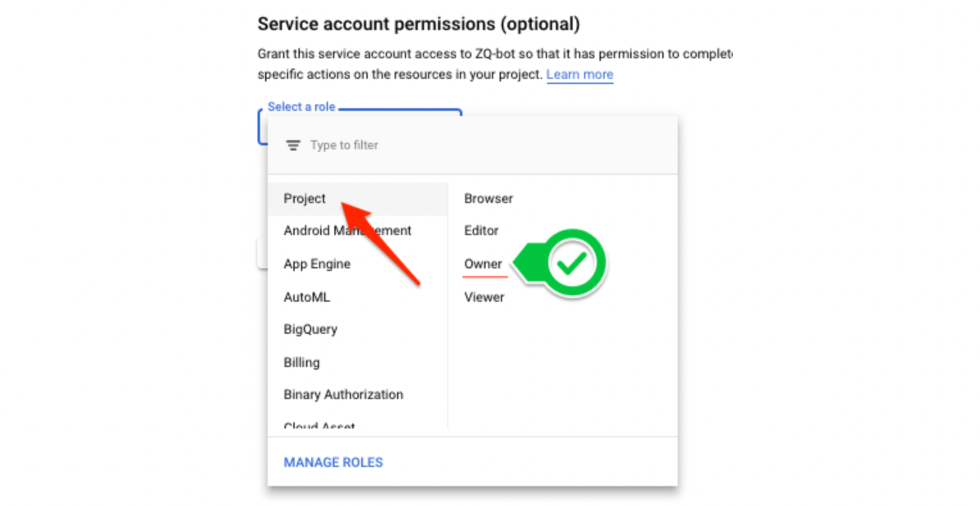Image resolution: width=980 pixels, height=506 pixels.
Task: Choose the Viewer role
Action: (x=484, y=297)
